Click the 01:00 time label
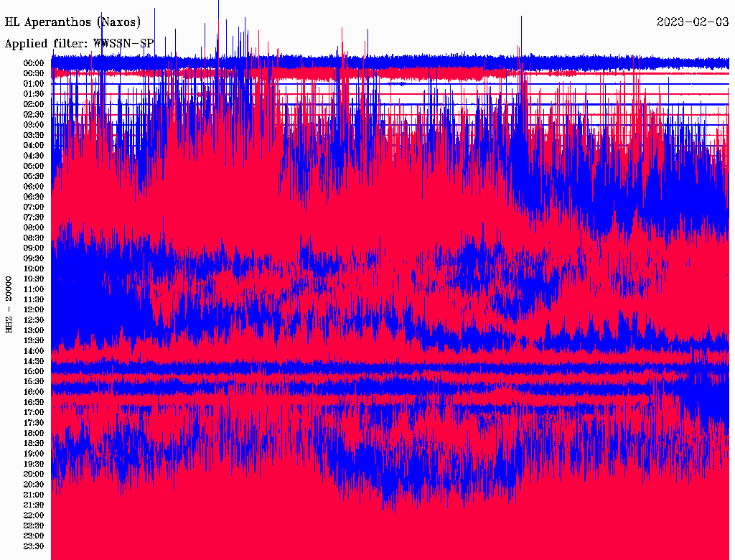Viewport: 735px width, 560px height. pyautogui.click(x=34, y=83)
